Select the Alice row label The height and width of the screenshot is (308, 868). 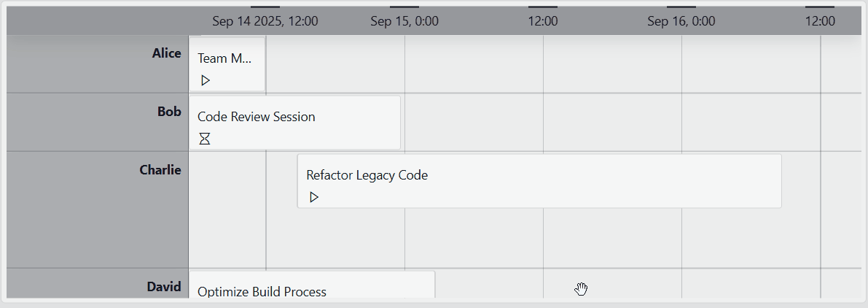tap(167, 53)
